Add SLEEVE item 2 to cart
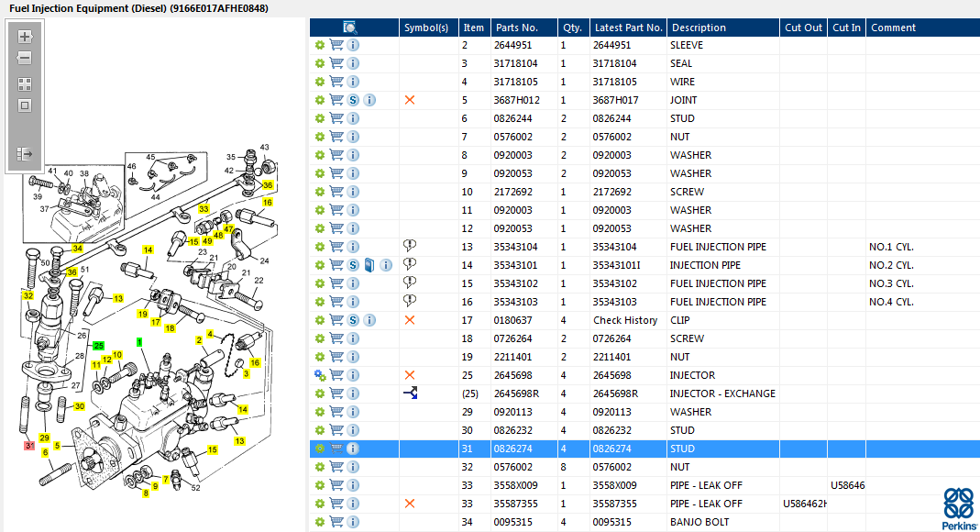Image resolution: width=980 pixels, height=532 pixels. (x=336, y=45)
